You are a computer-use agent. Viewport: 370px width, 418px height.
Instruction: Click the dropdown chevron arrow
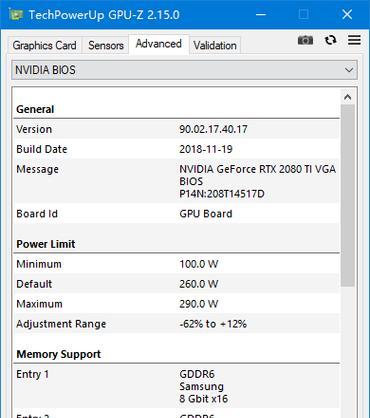pos(349,70)
